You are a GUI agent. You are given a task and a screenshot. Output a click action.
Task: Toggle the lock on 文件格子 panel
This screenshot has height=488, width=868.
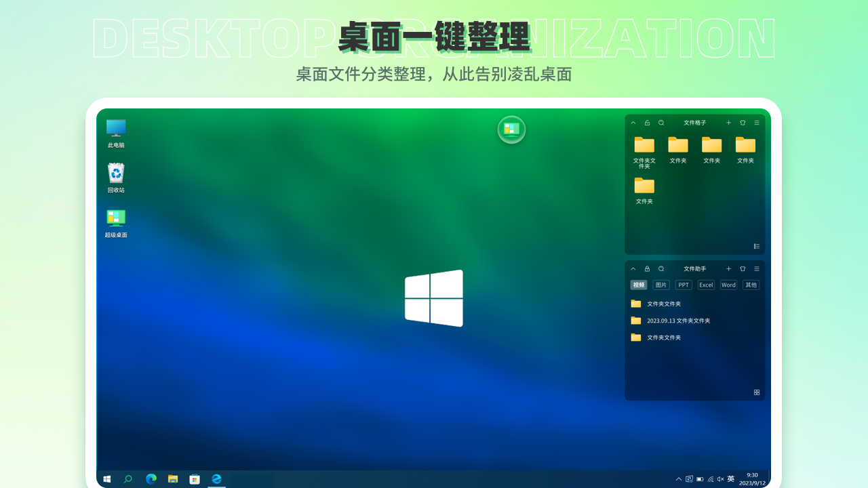pos(647,123)
